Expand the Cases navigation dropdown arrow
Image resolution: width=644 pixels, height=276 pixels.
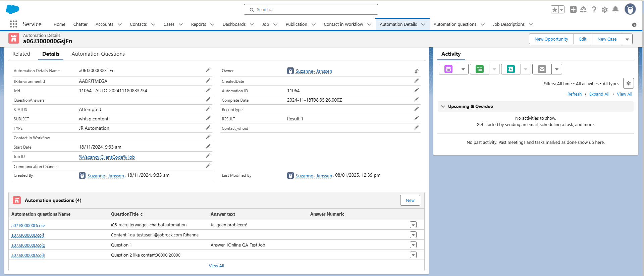(x=181, y=24)
